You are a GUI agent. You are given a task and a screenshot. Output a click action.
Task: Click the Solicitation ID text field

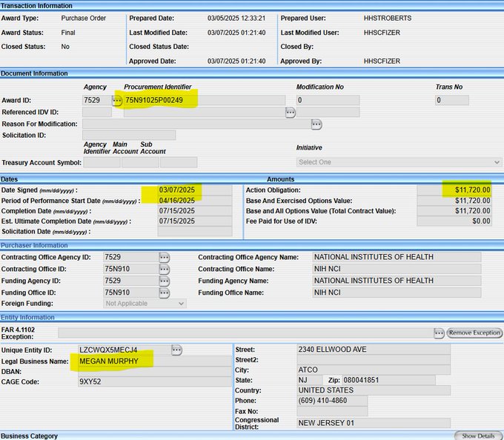(129, 135)
